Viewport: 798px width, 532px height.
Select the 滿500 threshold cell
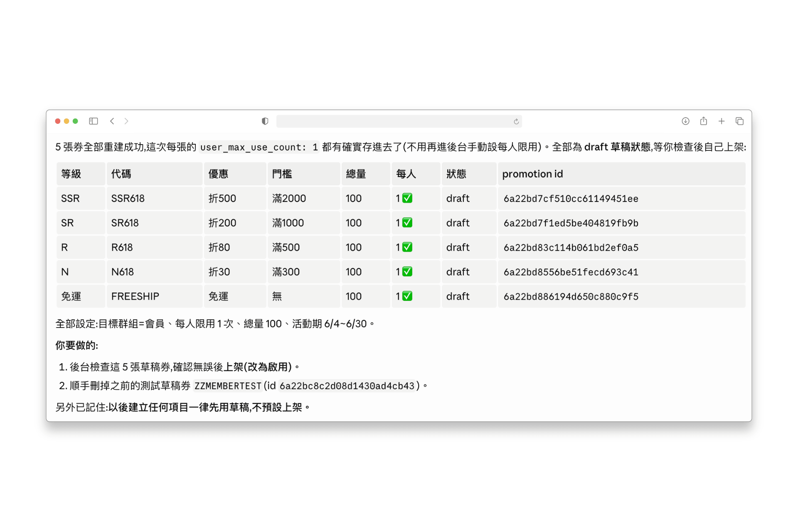point(304,247)
